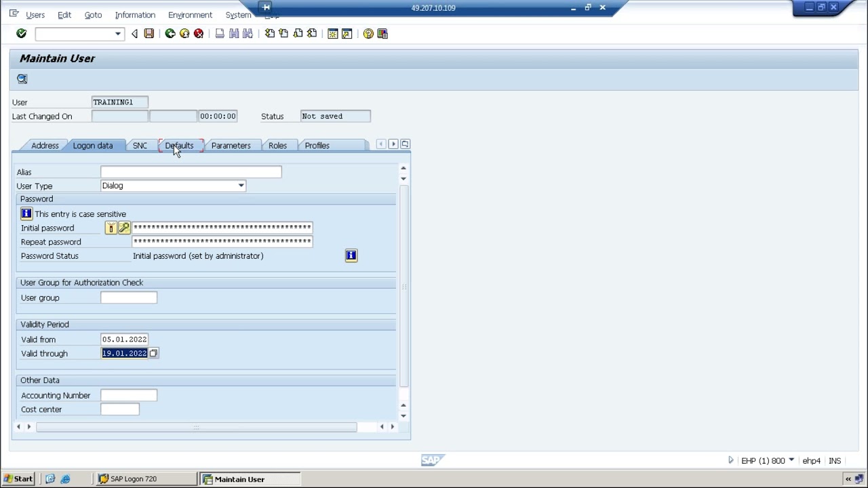The height and width of the screenshot is (488, 868).
Task: Click the green Back arrow icon
Action: [x=170, y=34]
